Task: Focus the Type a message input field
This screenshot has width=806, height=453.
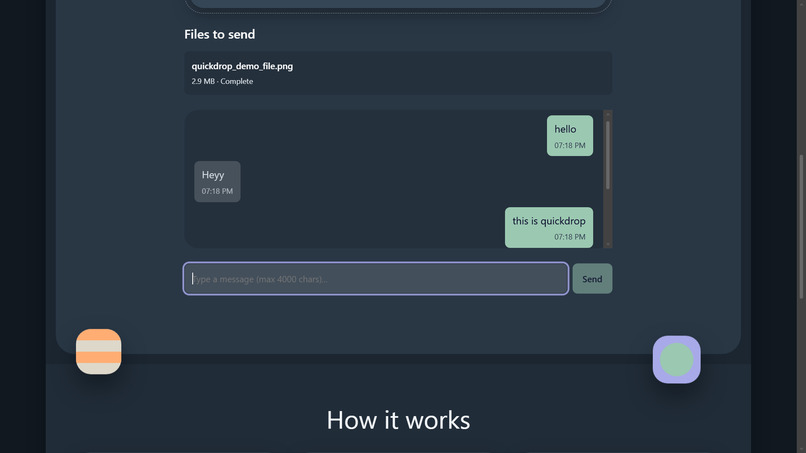Action: click(x=376, y=279)
